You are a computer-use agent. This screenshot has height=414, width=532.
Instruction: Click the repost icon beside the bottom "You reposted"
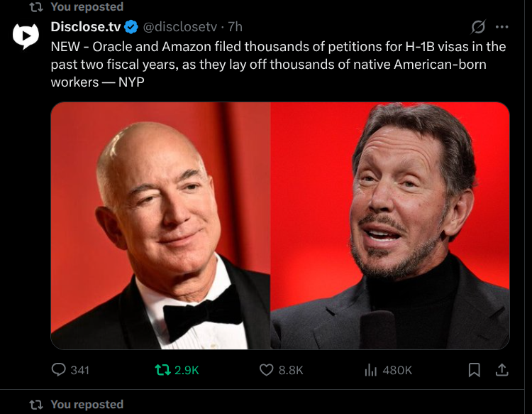(35, 405)
